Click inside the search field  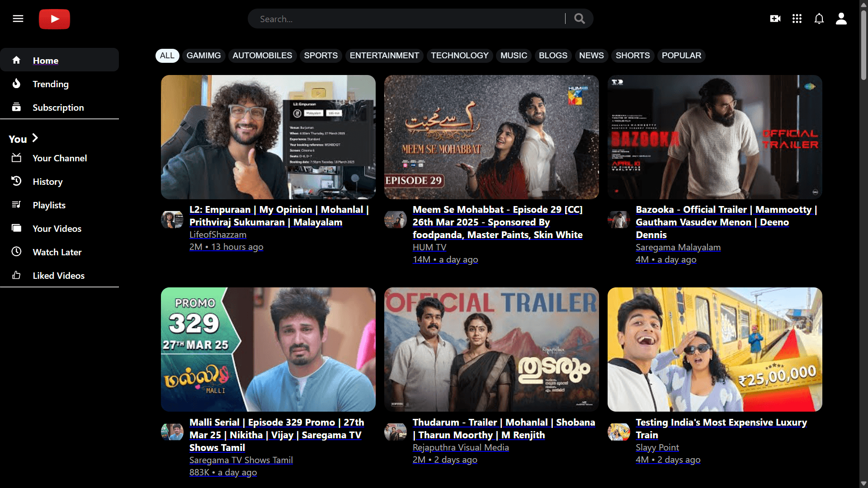tap(407, 19)
